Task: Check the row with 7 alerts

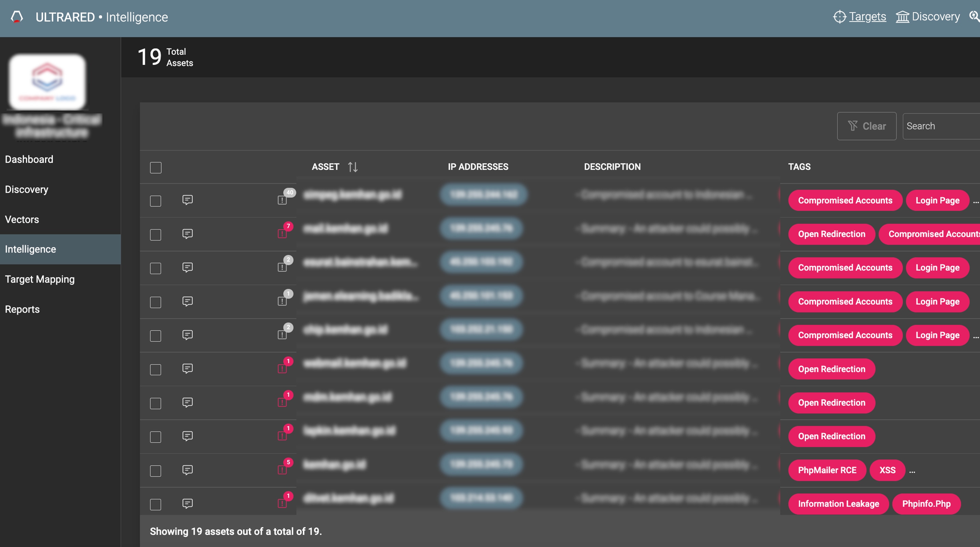Action: pyautogui.click(x=156, y=234)
